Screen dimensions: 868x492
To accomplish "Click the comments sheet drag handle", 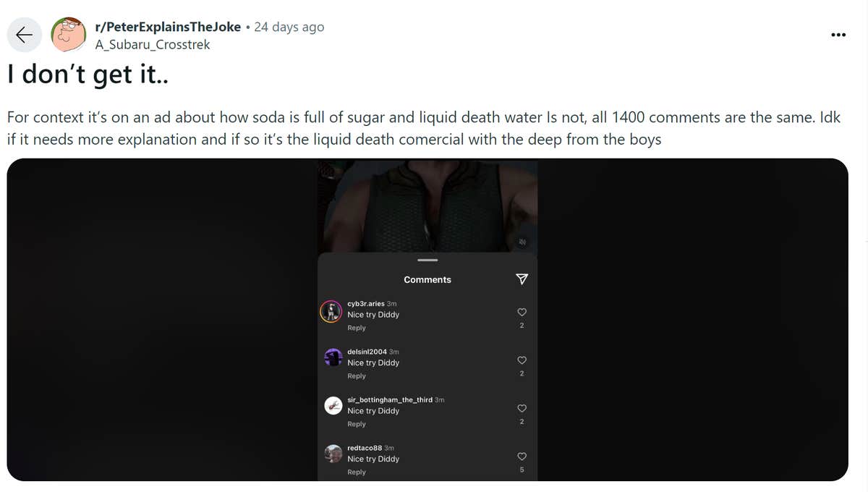I will coord(427,260).
